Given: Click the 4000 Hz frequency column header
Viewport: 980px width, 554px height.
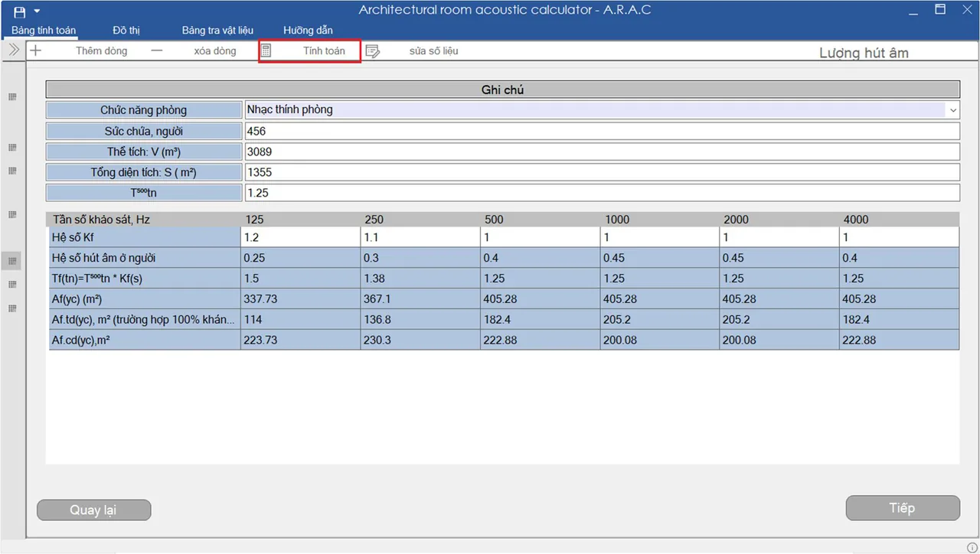Looking at the screenshot, I should click(x=856, y=220).
